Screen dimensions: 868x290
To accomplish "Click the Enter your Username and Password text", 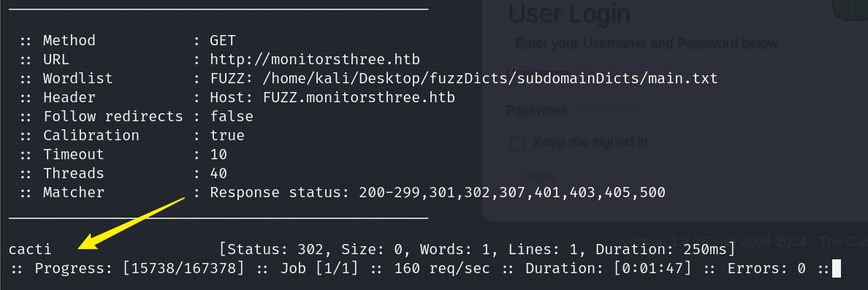I will tap(646, 43).
